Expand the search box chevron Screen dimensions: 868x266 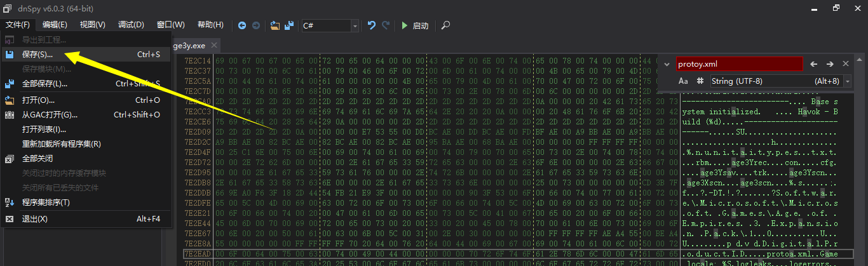pos(667,64)
